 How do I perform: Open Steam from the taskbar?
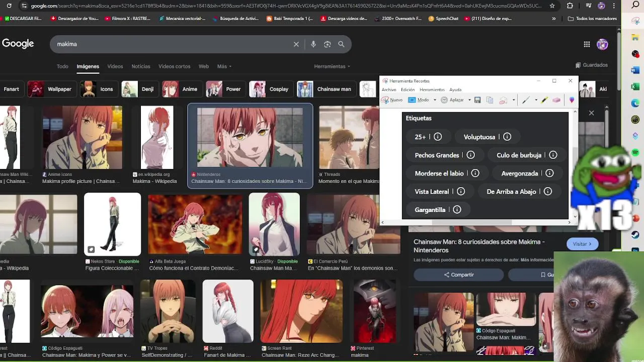pos(635,234)
